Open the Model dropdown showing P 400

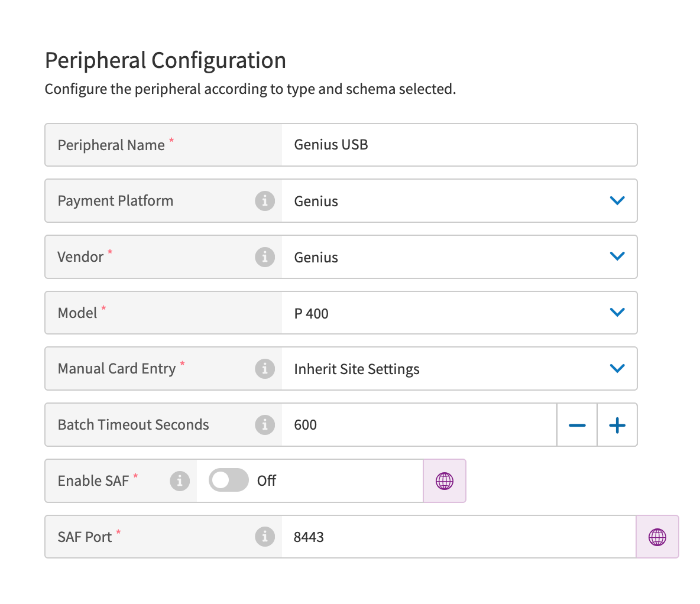[617, 313]
